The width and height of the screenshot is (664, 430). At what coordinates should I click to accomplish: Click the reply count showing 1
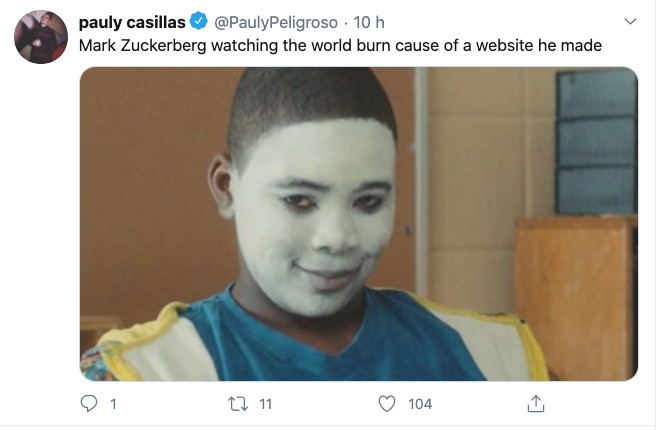[113, 404]
